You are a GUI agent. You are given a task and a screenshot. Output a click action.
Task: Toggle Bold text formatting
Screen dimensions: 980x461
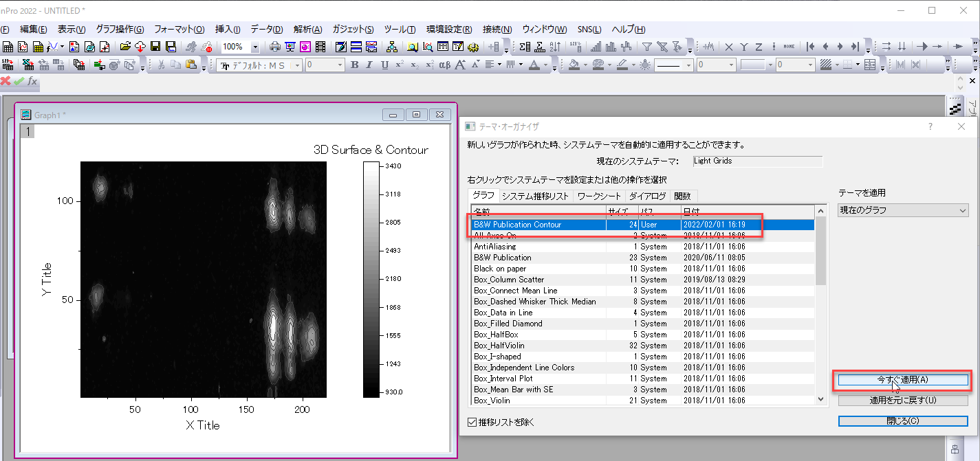click(355, 65)
